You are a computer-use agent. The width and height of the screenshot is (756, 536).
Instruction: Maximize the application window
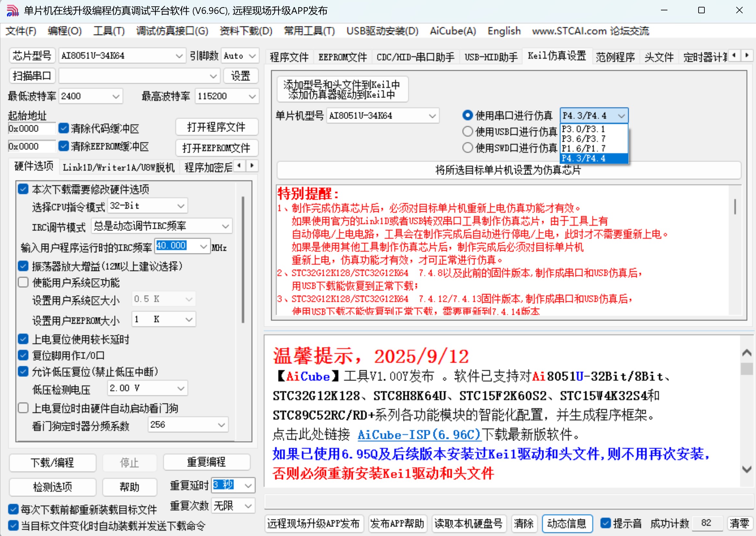701,11
